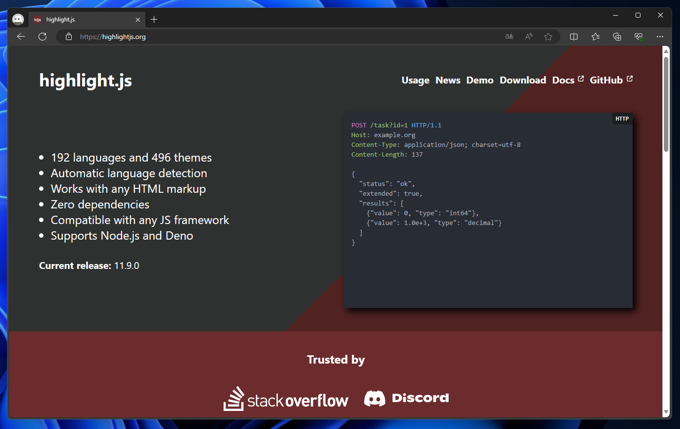Viewport: 680px width, 429px height.
Task: Click the '192 languages and 496 themes' text
Action: point(131,158)
